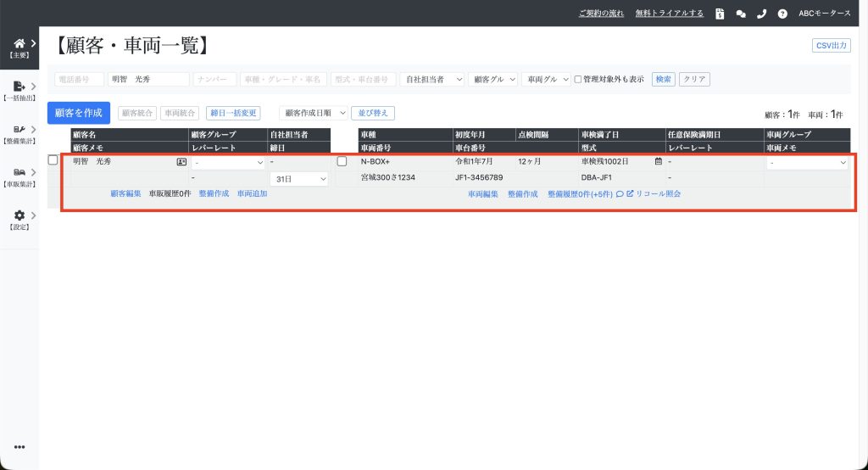
Task: Open the external link icon before リコール照会
Action: 630,194
